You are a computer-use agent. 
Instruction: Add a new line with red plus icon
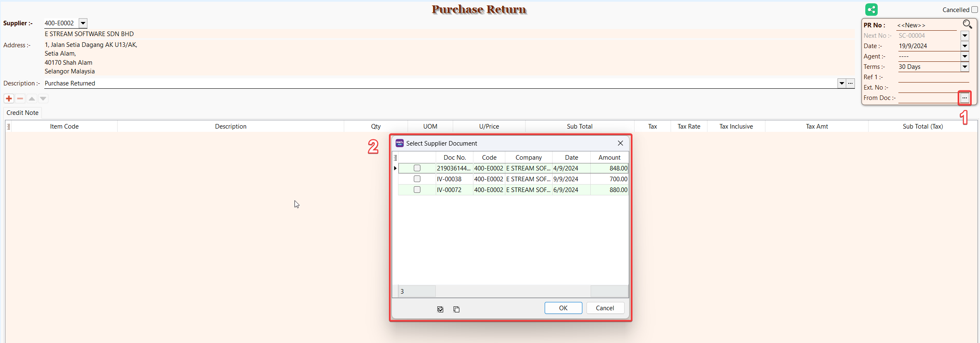pos(9,98)
